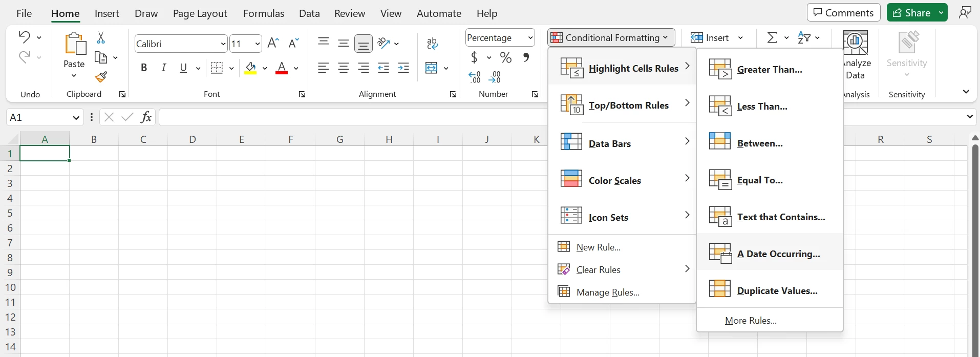Expand the Name Box dropdown arrow
Viewport: 980px width, 357px height.
tap(76, 117)
